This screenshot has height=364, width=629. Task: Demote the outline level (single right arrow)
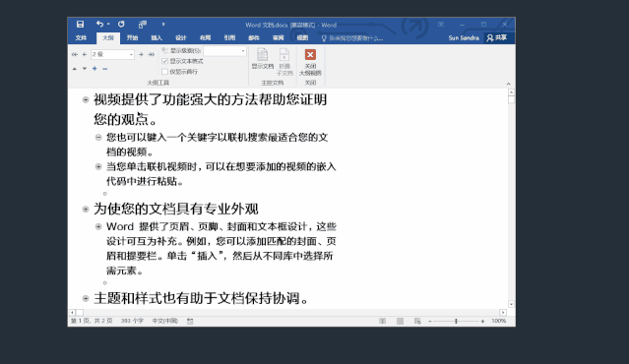[x=141, y=54]
